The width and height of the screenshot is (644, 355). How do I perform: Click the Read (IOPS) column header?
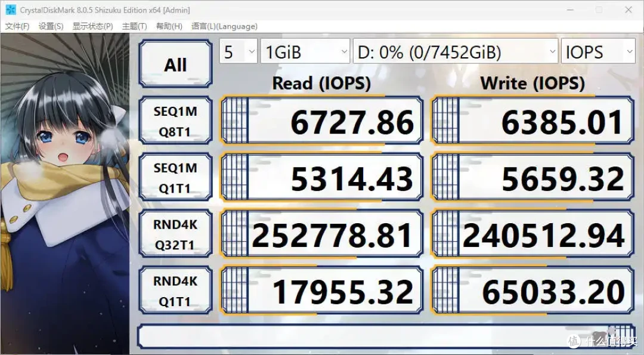pyautogui.click(x=321, y=84)
